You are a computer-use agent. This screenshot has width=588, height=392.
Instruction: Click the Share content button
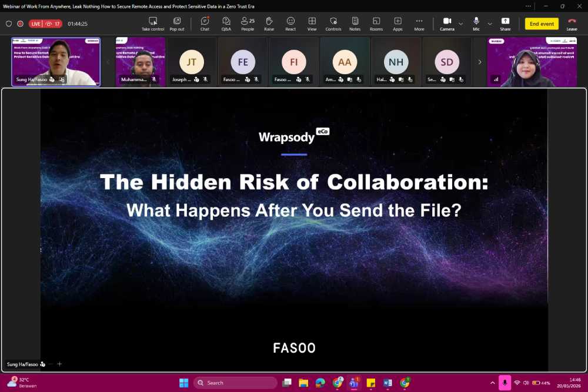point(505,24)
